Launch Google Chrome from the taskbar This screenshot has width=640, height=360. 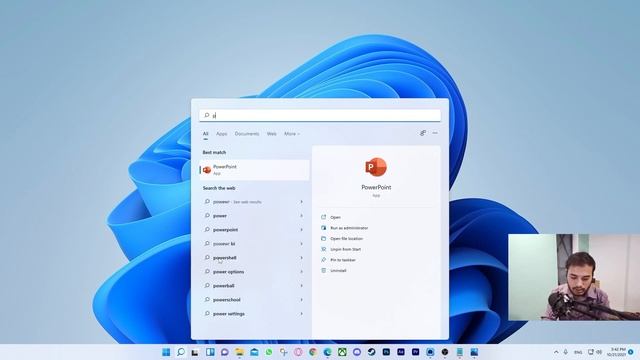pyautogui.click(x=313, y=352)
